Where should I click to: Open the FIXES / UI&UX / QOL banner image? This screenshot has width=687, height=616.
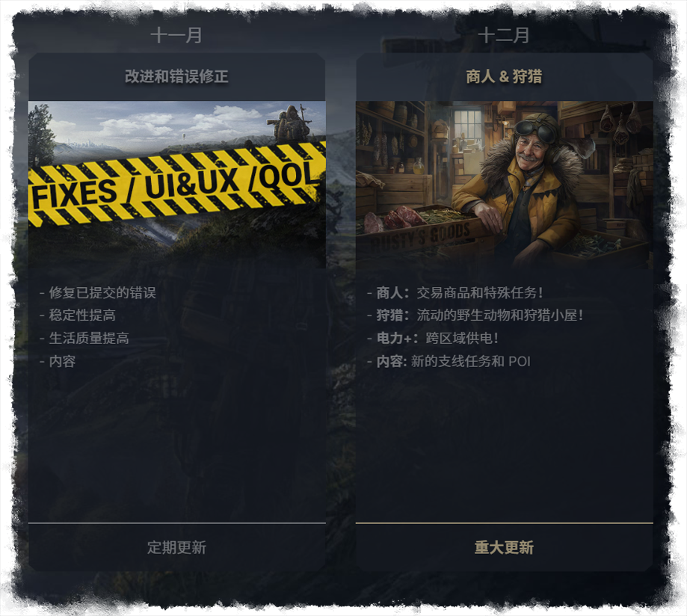(x=177, y=185)
